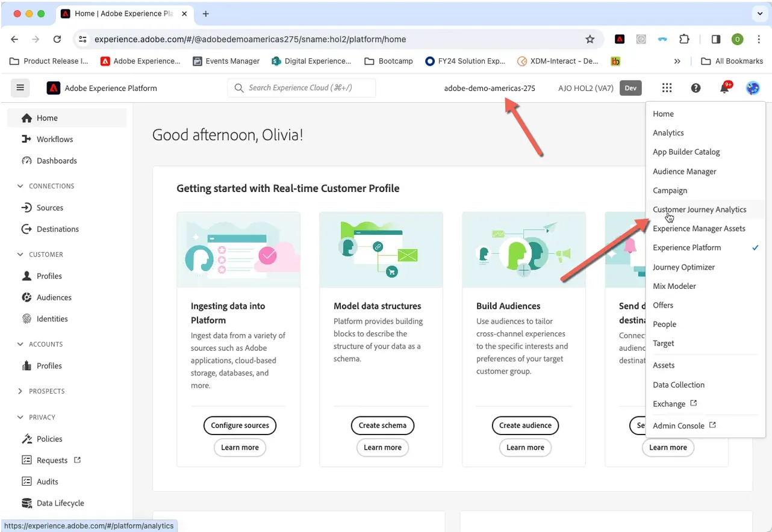The width and height of the screenshot is (772, 532).
Task: Go back with browser back arrow
Action: click(x=14, y=39)
